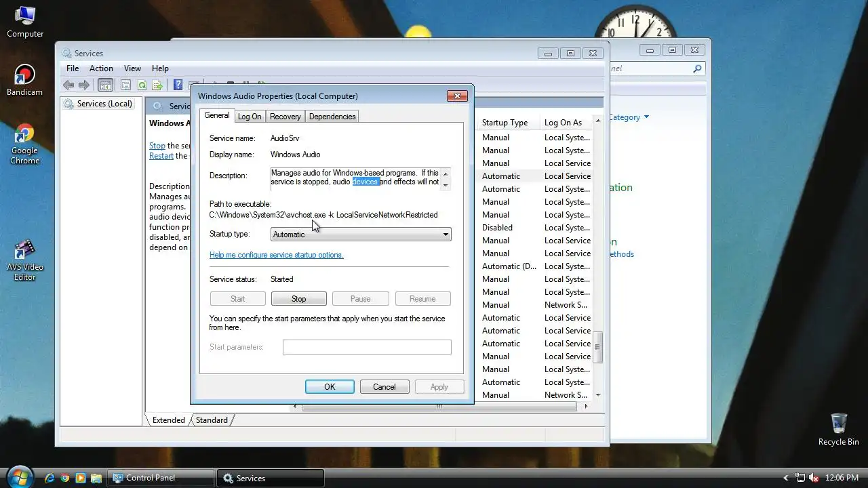Select the Google Chrome desktop icon
Screen dimensions: 868x488
[25, 145]
